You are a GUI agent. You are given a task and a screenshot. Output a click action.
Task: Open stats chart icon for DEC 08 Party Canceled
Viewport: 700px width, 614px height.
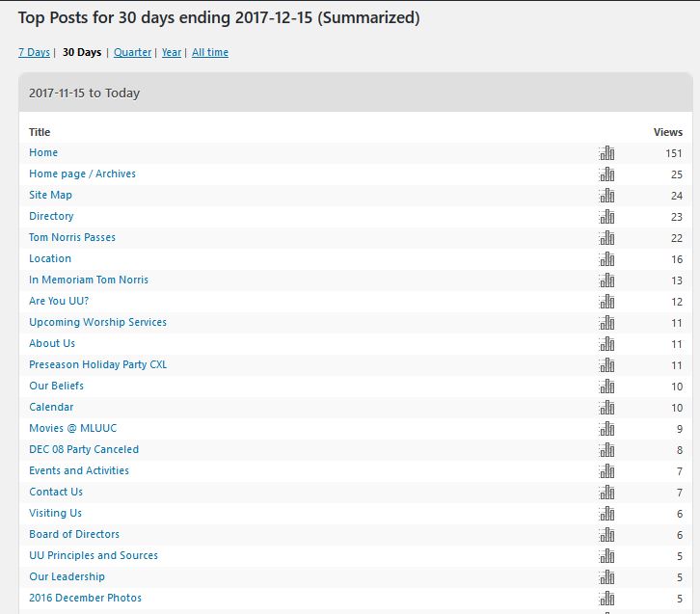606,450
